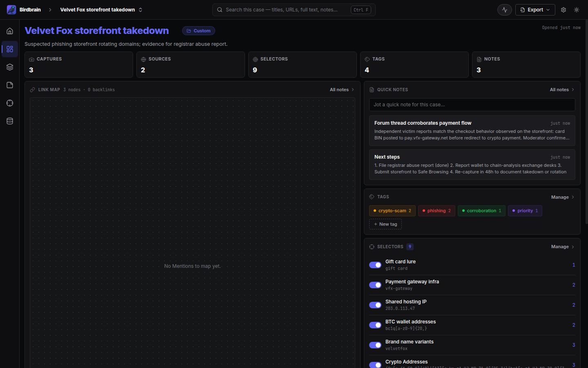The height and width of the screenshot is (368, 588).
Task: Open the layers stack icon in sidebar
Action: pyautogui.click(x=10, y=67)
